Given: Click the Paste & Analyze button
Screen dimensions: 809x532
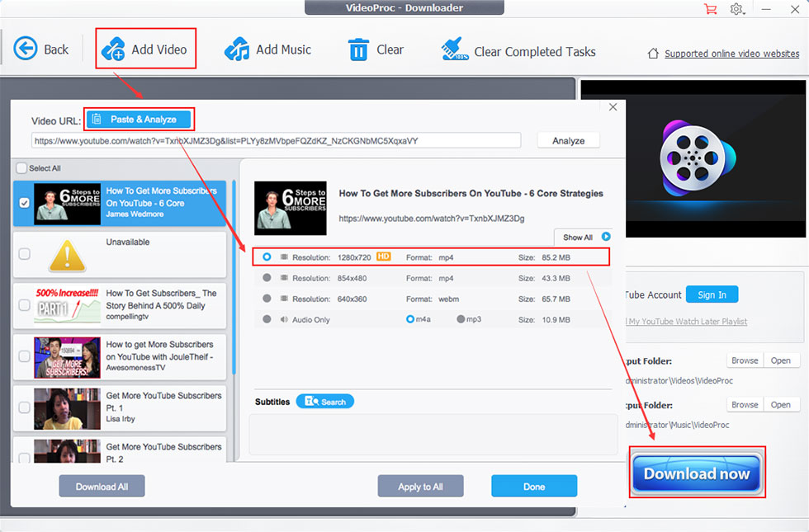Looking at the screenshot, I should pos(140,120).
